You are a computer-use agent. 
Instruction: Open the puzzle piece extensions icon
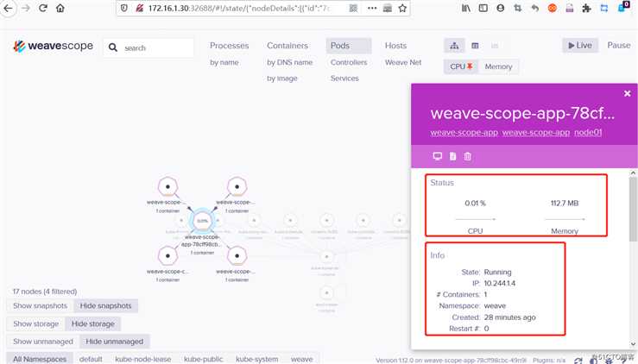tap(586, 8)
